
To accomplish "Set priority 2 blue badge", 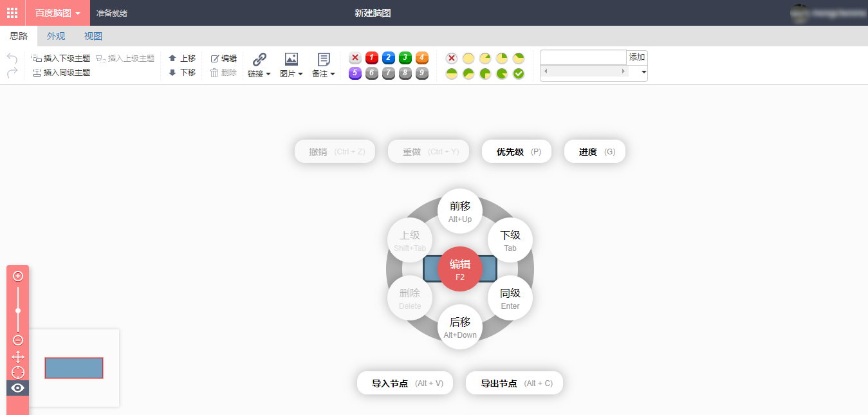I will [389, 58].
